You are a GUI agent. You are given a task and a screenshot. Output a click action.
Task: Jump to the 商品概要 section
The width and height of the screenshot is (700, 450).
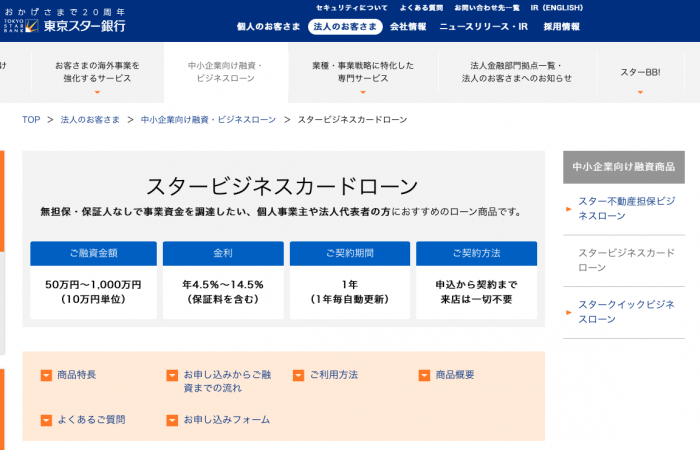[455, 375]
